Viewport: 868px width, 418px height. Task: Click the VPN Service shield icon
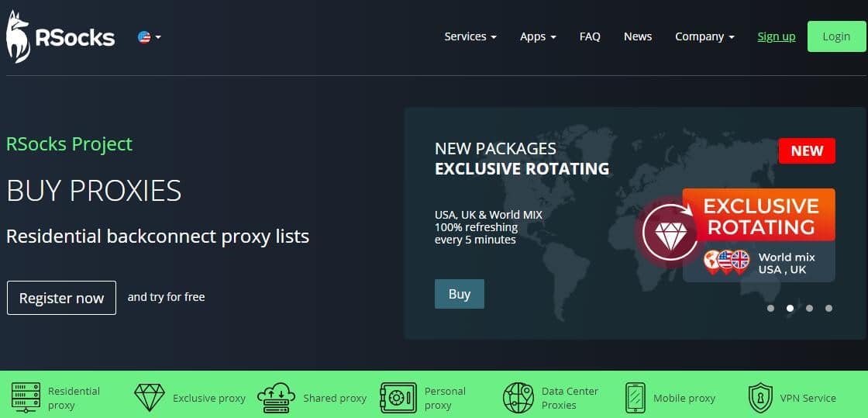760,398
